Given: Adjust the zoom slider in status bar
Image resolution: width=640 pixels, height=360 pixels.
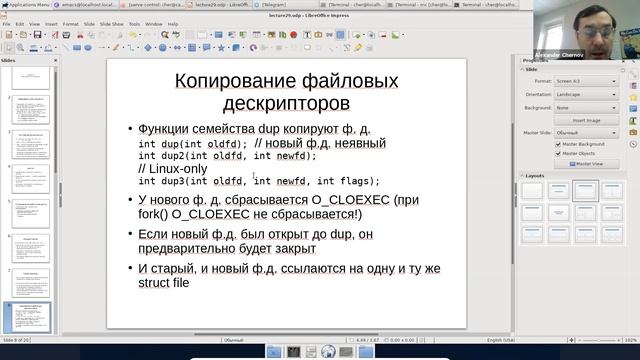Looking at the screenshot, I should coord(600,340).
